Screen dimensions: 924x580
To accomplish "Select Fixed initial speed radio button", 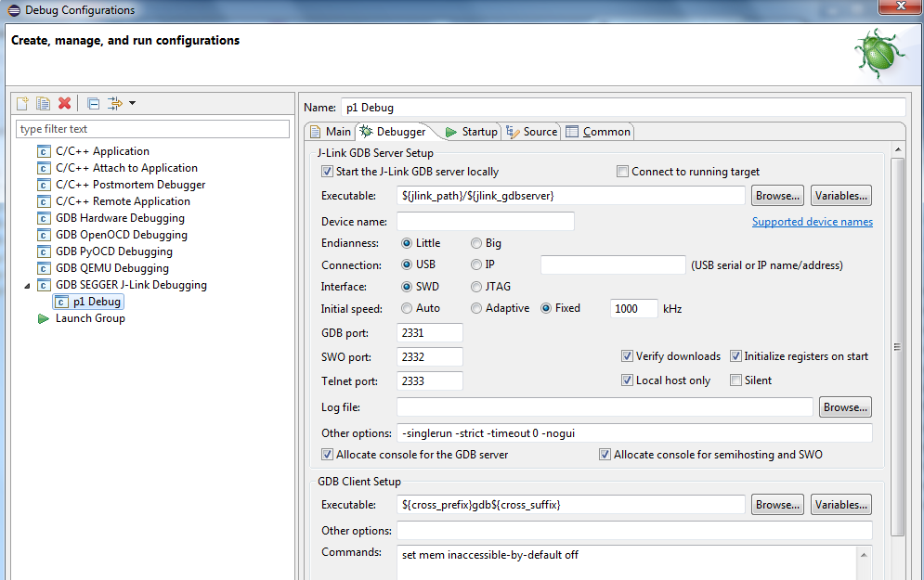I will tap(546, 308).
